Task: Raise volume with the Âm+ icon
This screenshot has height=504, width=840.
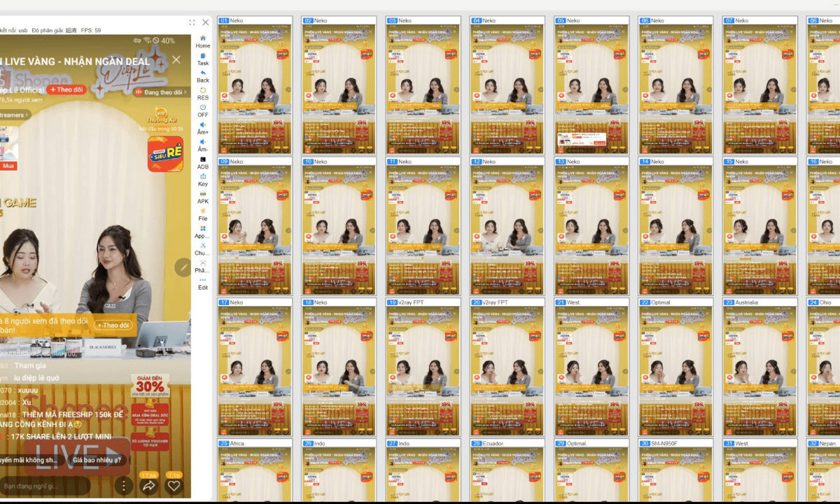Action: click(x=203, y=127)
